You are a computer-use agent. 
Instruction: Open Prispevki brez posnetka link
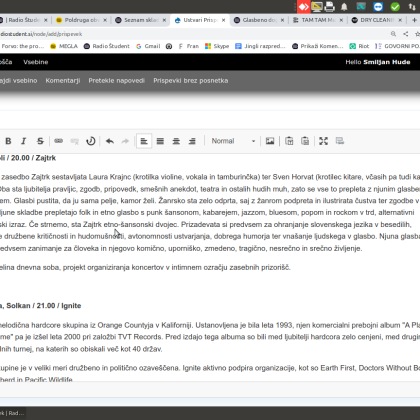tap(191, 81)
